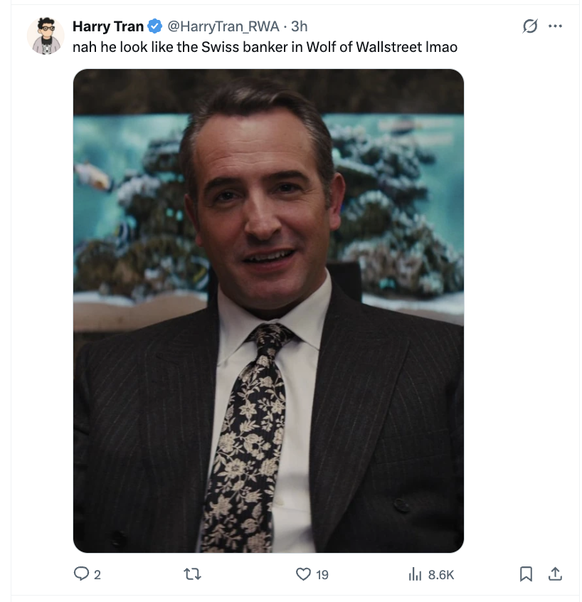Click the aquarium fish in photo background
This screenshot has width=582, height=602.
click(93, 176)
